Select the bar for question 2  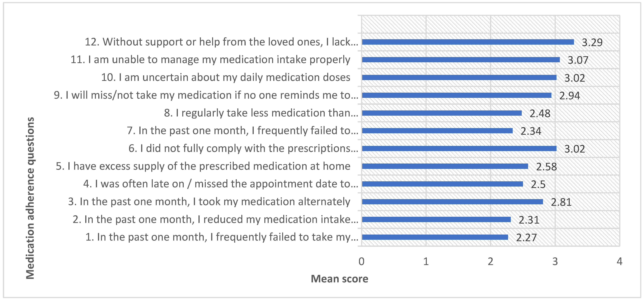pyautogui.click(x=436, y=219)
